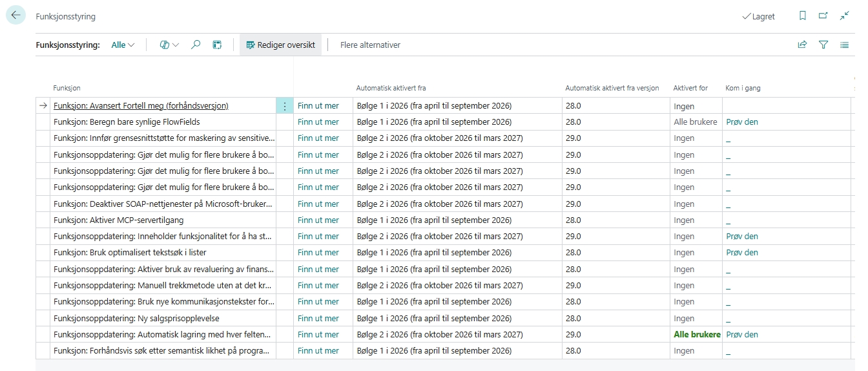The height and width of the screenshot is (371, 868).
Task: Click Prøv den for optimalisert tekstsøk i lister
Action: pyautogui.click(x=742, y=253)
